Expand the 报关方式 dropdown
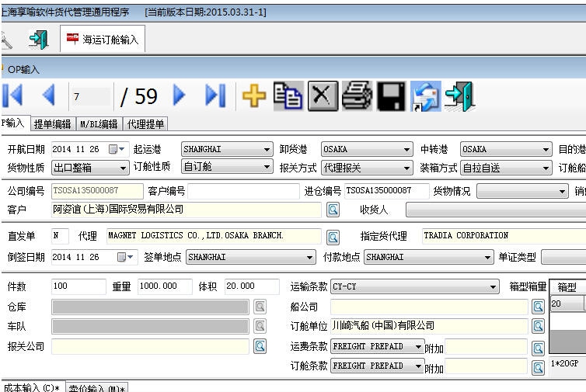Screen dimensions: 586x392 click(407, 168)
